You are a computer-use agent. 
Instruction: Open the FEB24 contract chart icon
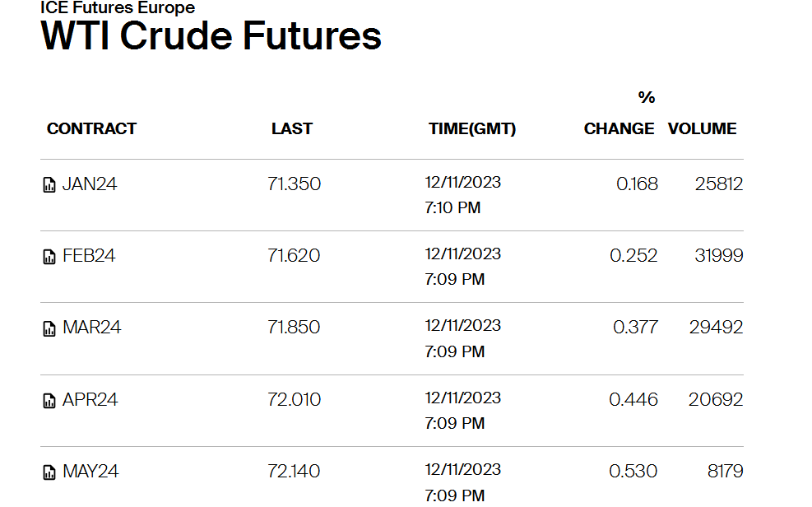click(49, 257)
